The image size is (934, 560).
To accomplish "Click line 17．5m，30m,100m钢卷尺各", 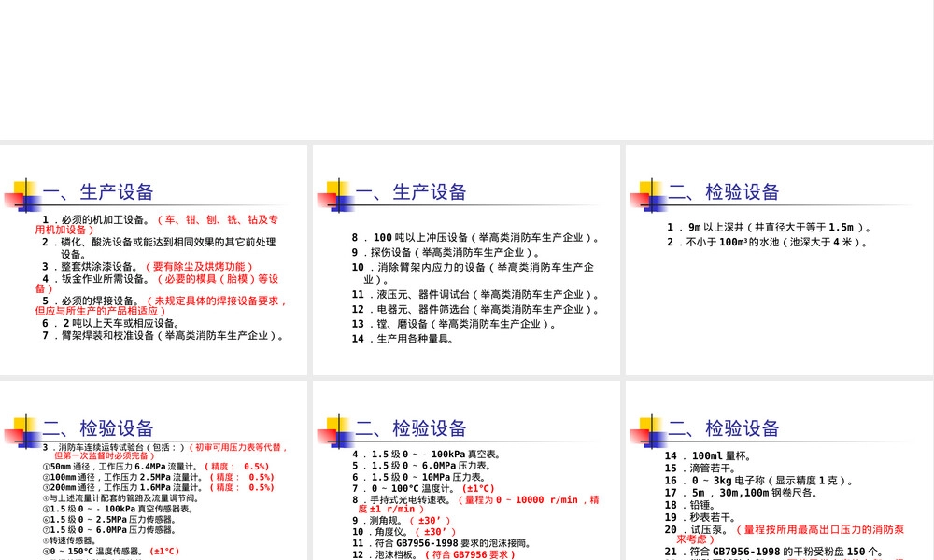I will coord(743,493).
